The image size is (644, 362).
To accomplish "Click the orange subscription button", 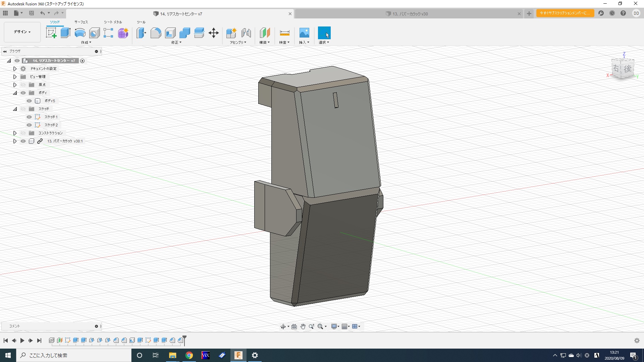I will click(x=565, y=13).
